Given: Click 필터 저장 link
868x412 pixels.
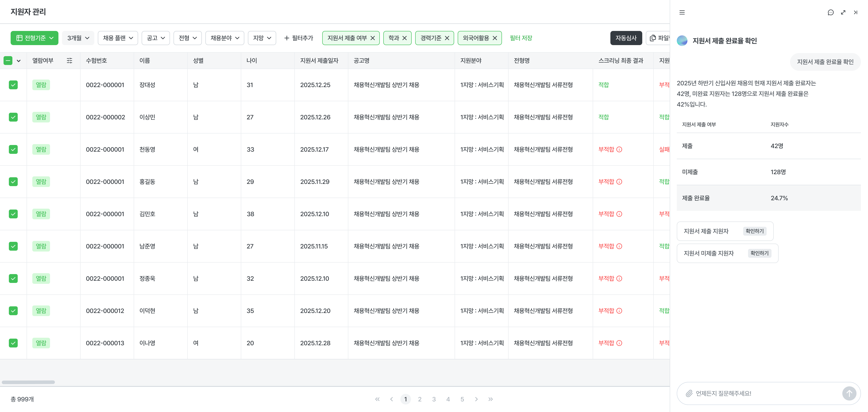Looking at the screenshot, I should click(521, 38).
